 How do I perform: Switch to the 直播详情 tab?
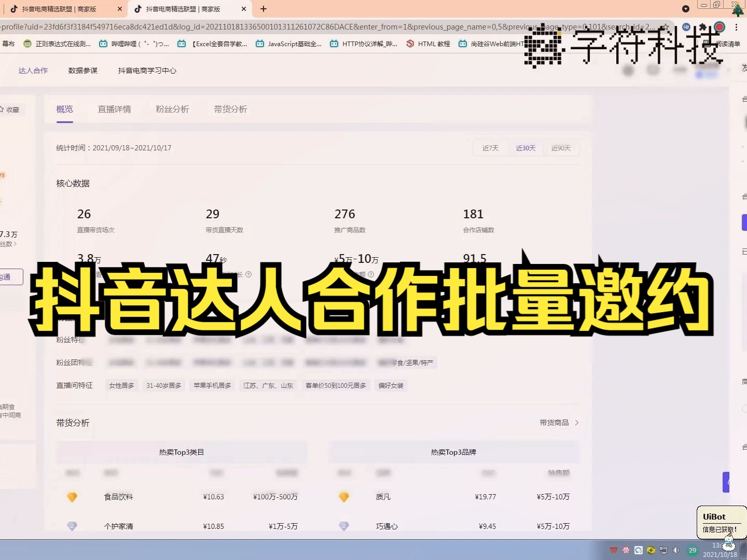115,109
